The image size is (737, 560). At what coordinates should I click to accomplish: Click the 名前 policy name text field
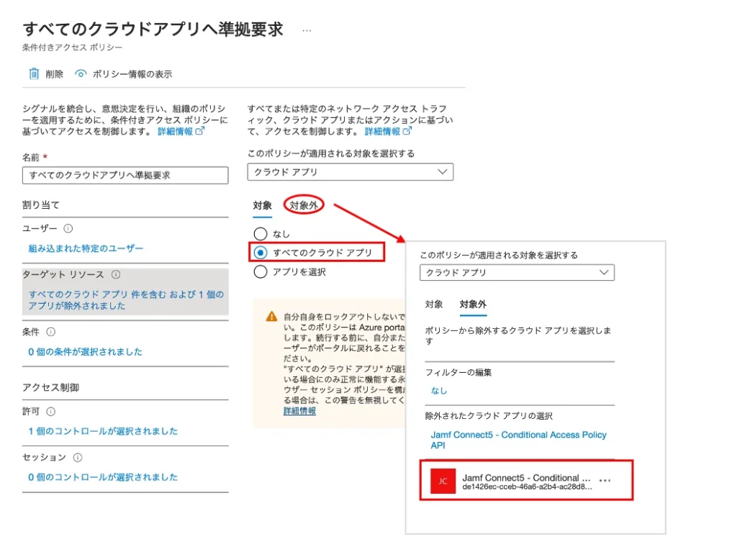coord(125,175)
